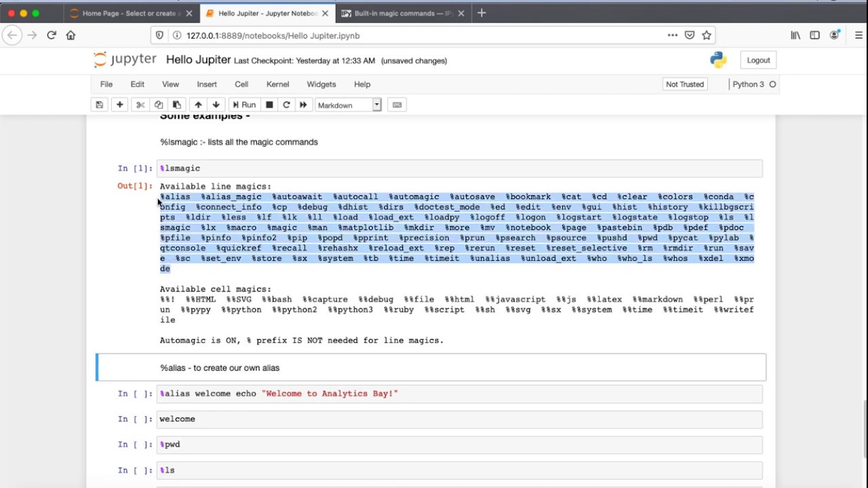Restart the kernel icon
Image resolution: width=868 pixels, height=488 pixels.
286,105
